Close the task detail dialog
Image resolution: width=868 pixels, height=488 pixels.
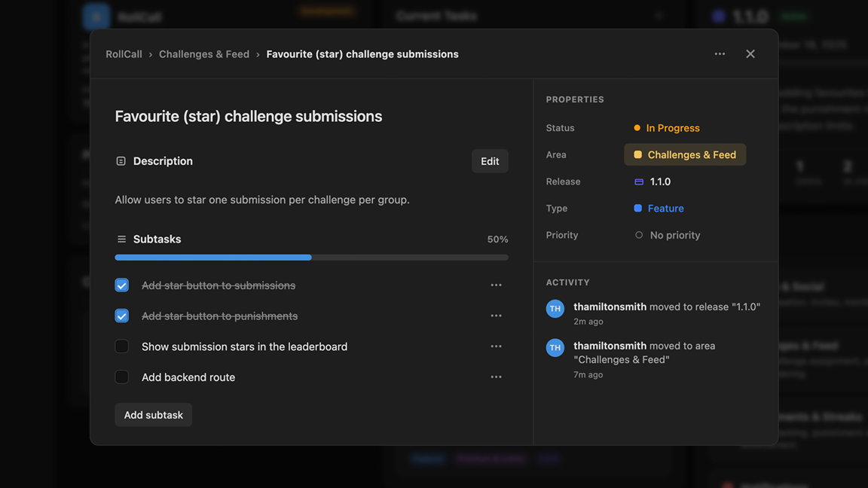pyautogui.click(x=750, y=53)
